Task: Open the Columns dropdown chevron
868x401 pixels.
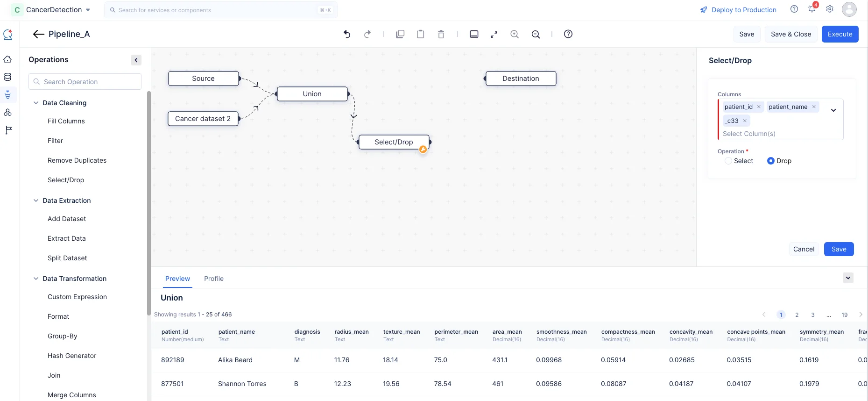Action: [x=833, y=110]
